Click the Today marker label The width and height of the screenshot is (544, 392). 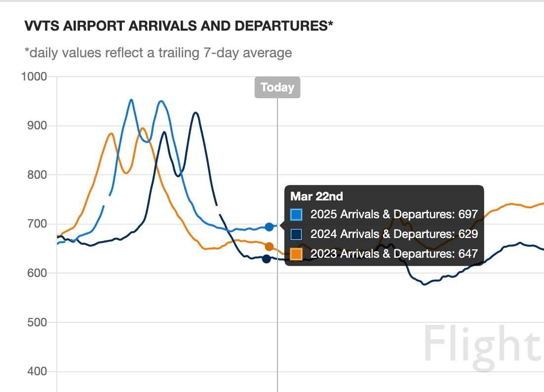click(277, 87)
